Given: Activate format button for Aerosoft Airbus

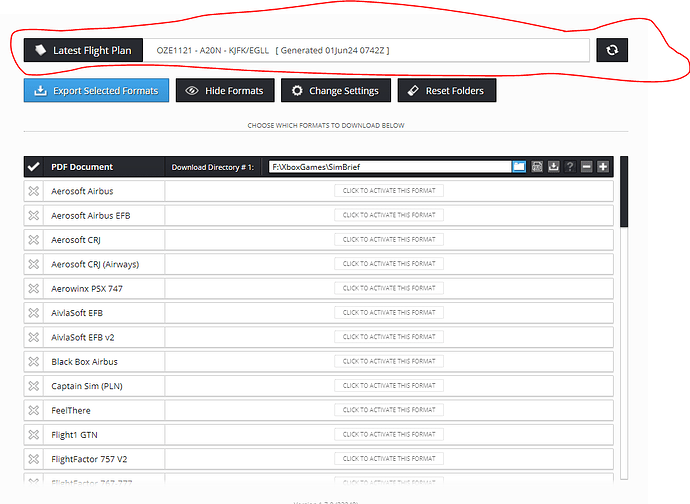Looking at the screenshot, I should [x=389, y=191].
